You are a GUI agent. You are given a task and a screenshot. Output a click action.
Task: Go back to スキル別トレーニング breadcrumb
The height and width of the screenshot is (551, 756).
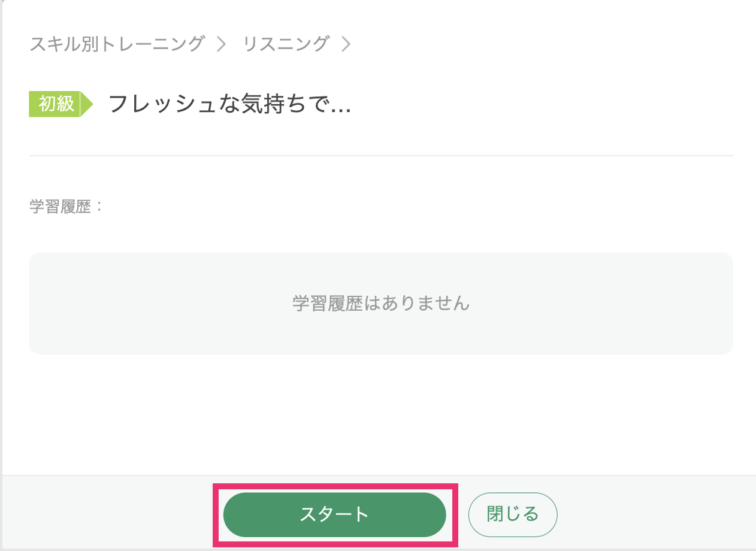coord(117,44)
